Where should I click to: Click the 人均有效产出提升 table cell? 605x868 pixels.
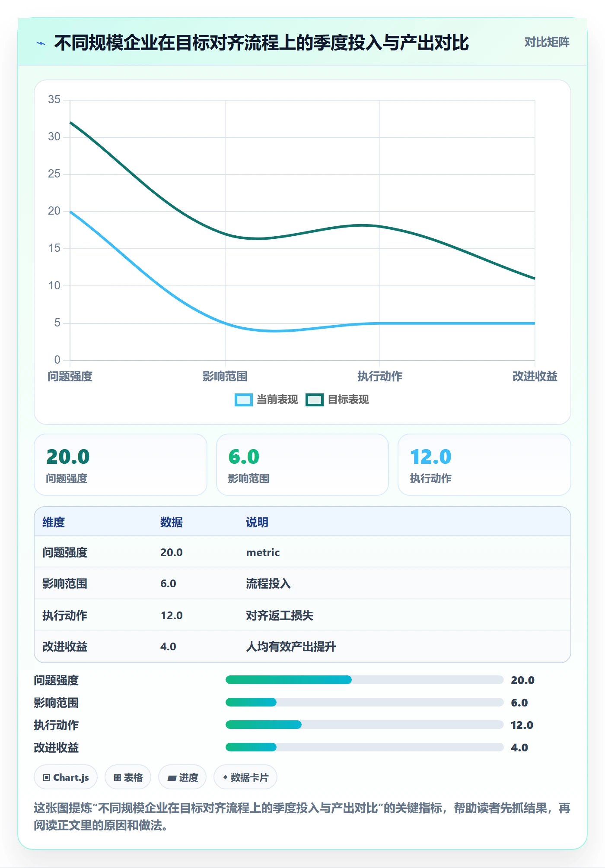tap(291, 646)
